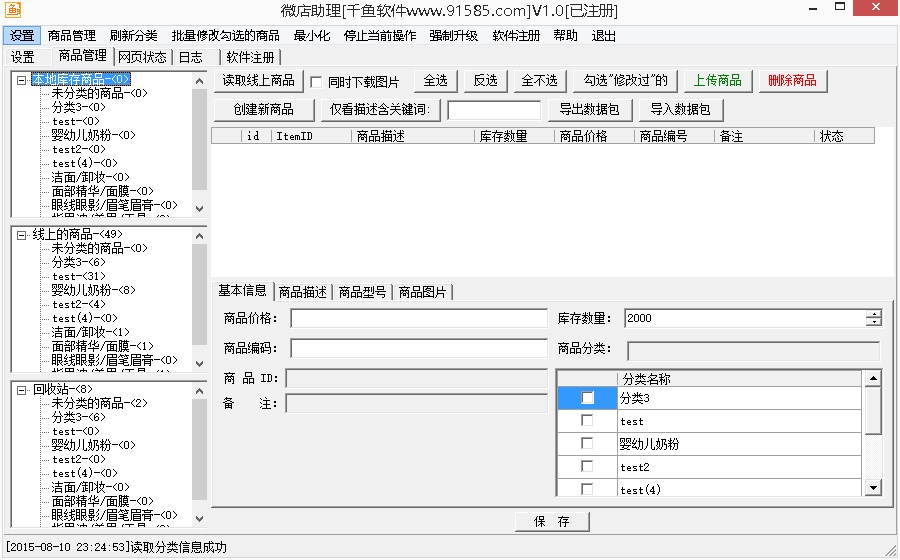Open the 商品型号 detail tab
The height and width of the screenshot is (560, 900).
point(362,292)
